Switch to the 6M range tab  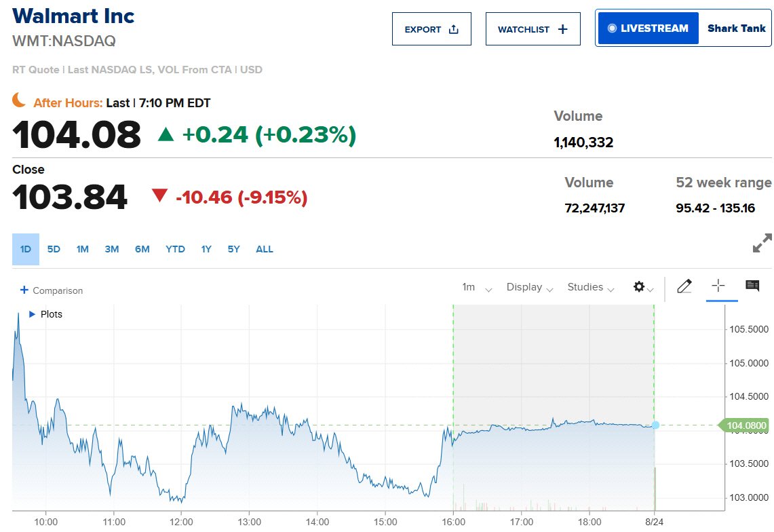142,250
